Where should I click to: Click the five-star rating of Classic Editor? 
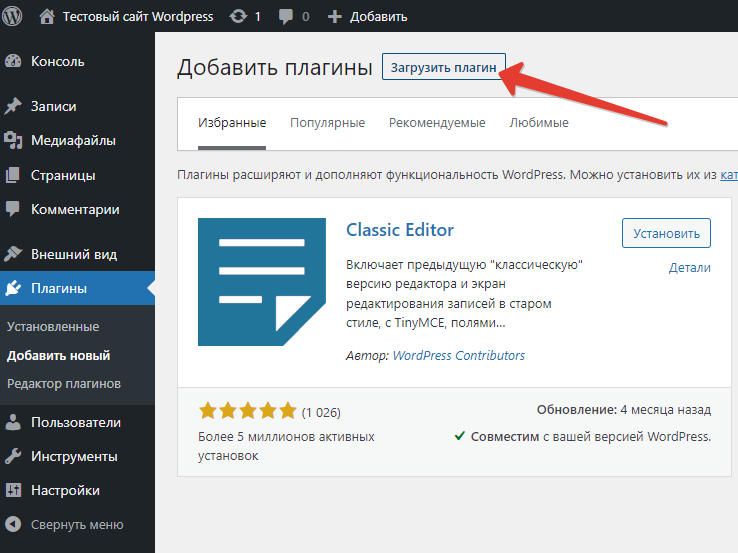tap(248, 411)
